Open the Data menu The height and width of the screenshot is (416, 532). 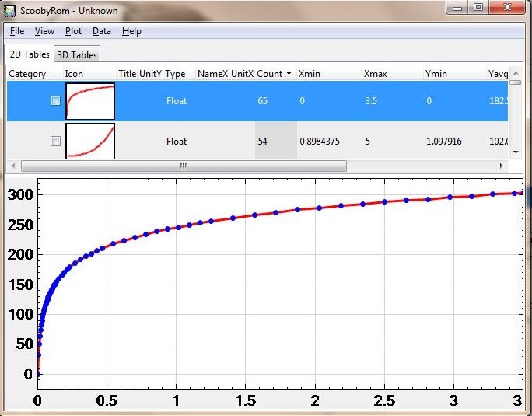click(101, 31)
